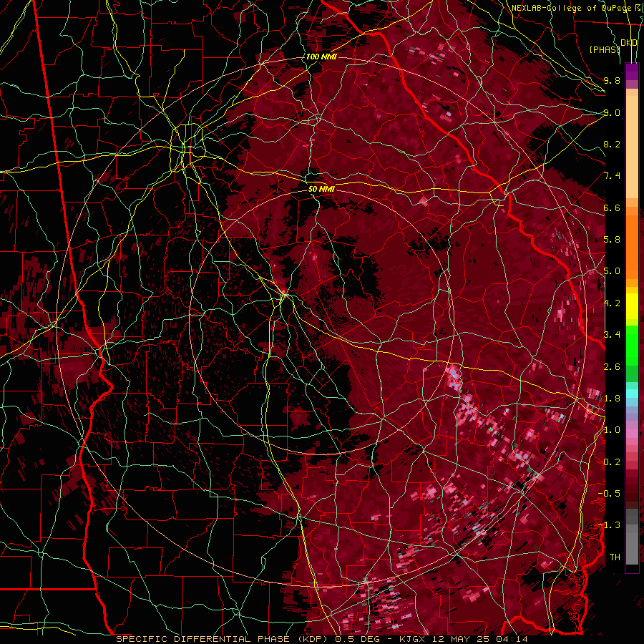Click the "[PHAS]" label above the color bar
Screen dimensions: 644x644
click(605, 49)
